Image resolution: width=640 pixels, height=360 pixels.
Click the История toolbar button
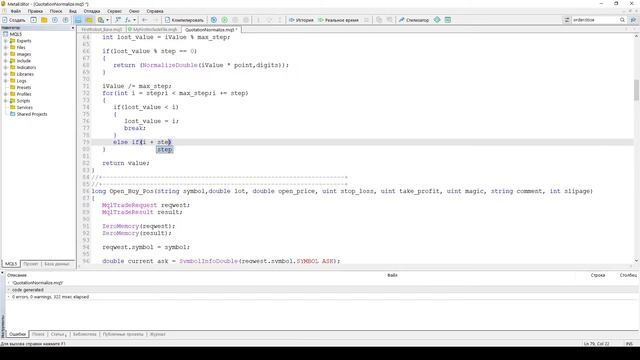(x=301, y=20)
